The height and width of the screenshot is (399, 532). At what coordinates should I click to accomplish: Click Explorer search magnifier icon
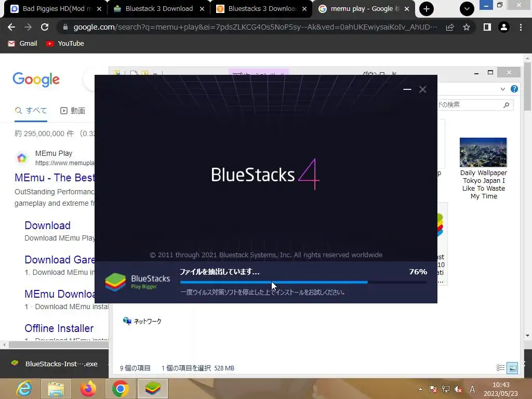click(506, 105)
